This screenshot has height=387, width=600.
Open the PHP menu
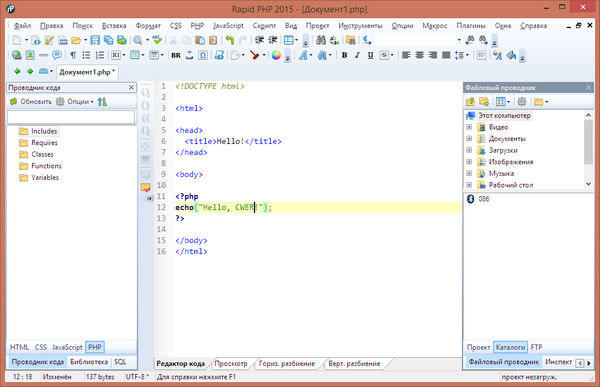click(x=197, y=26)
